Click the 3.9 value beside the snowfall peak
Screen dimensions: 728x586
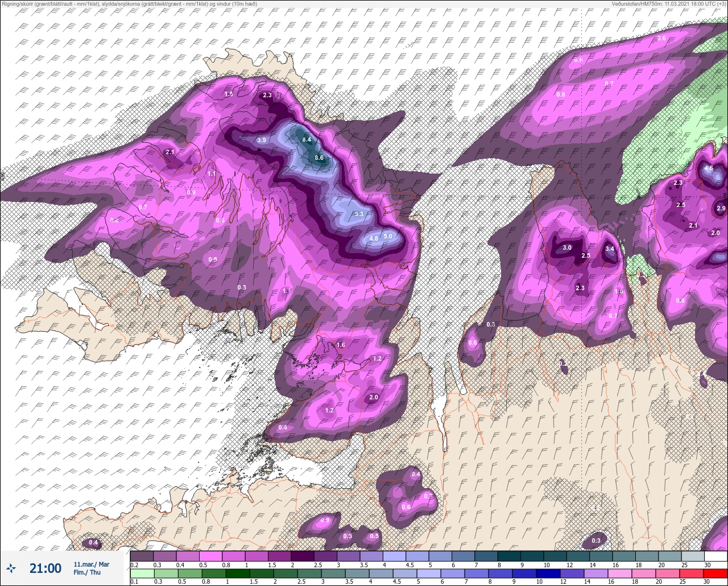coord(262,140)
